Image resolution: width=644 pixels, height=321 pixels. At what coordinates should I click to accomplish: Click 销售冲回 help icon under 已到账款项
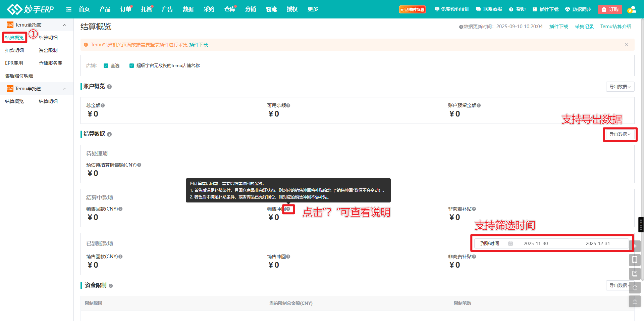(288, 257)
